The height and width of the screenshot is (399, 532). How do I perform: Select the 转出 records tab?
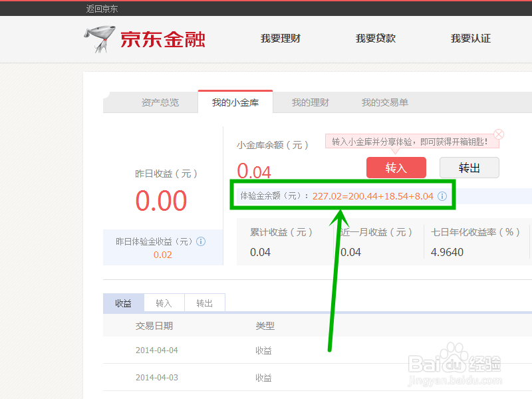click(x=205, y=303)
